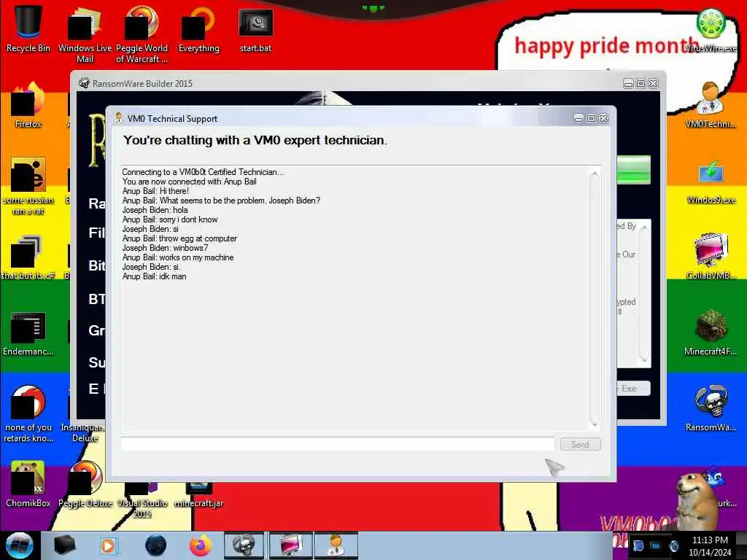Click the chat line 'throw egg at computer'
Viewport: 747px width, 560px height.
[179, 238]
